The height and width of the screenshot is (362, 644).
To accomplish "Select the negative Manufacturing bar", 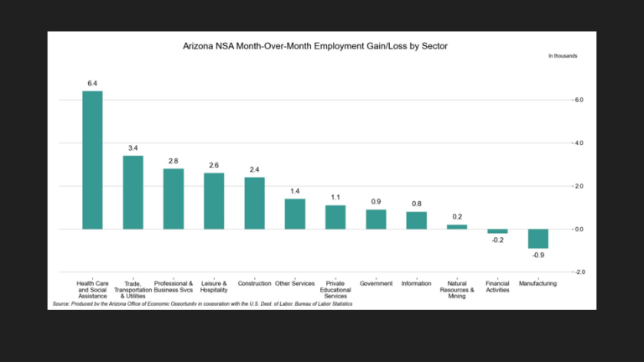I will pyautogui.click(x=538, y=239).
